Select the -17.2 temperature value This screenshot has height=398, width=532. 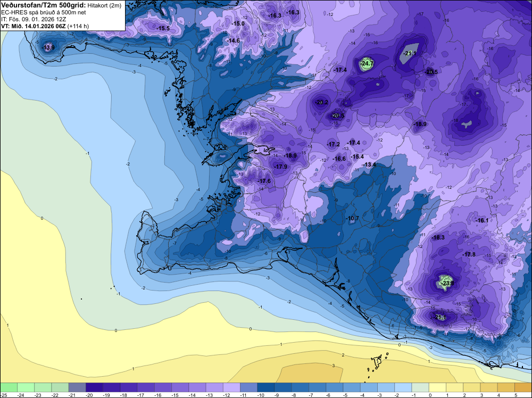tap(333, 145)
